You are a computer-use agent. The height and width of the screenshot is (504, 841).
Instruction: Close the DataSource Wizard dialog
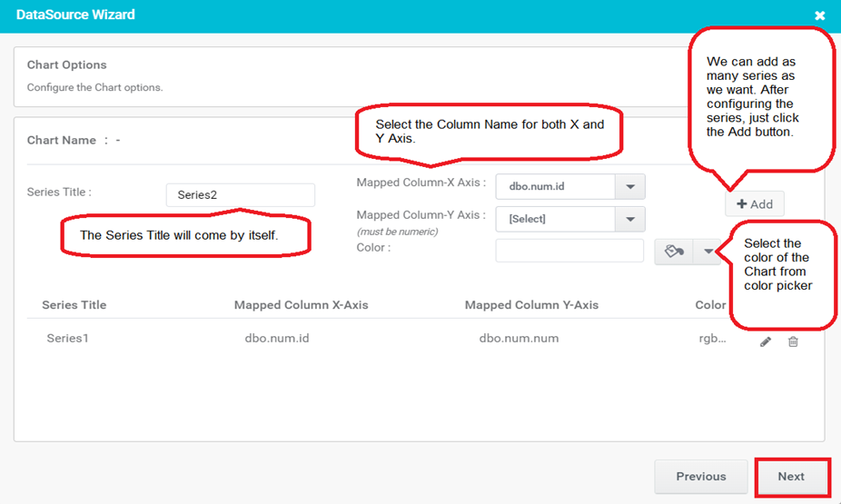click(819, 15)
